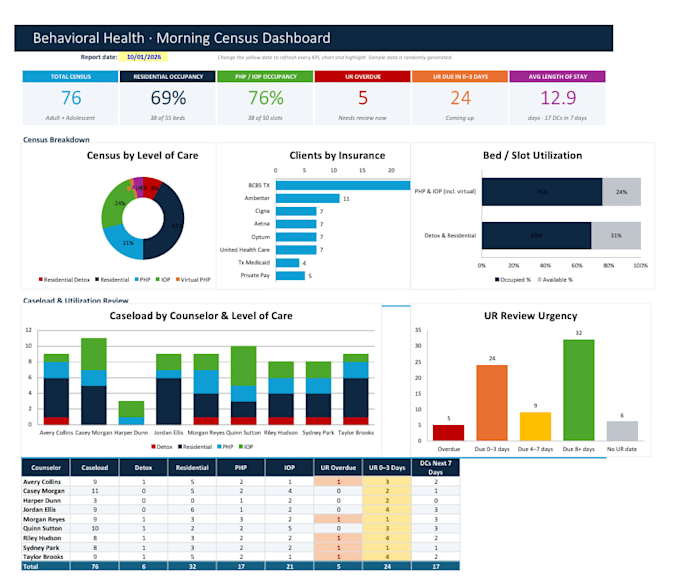Click the Virtual PHP legend swatch
The height and width of the screenshot is (583, 680).
177,279
